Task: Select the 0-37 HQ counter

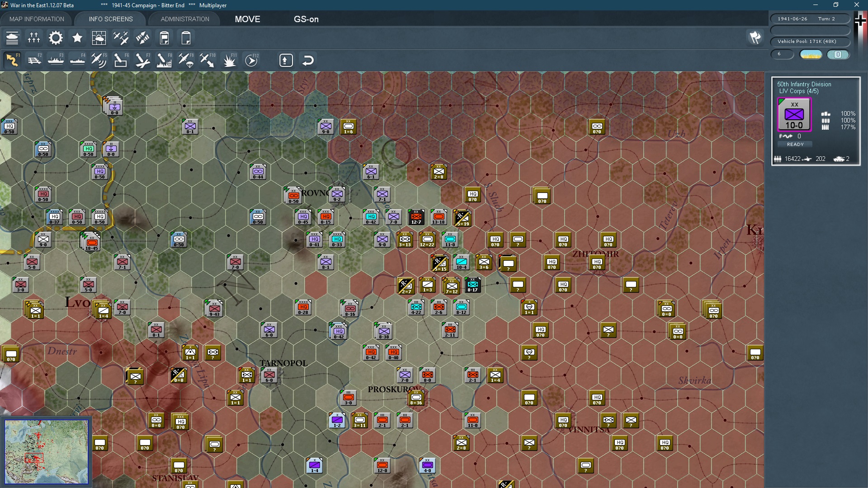Action: (x=54, y=217)
